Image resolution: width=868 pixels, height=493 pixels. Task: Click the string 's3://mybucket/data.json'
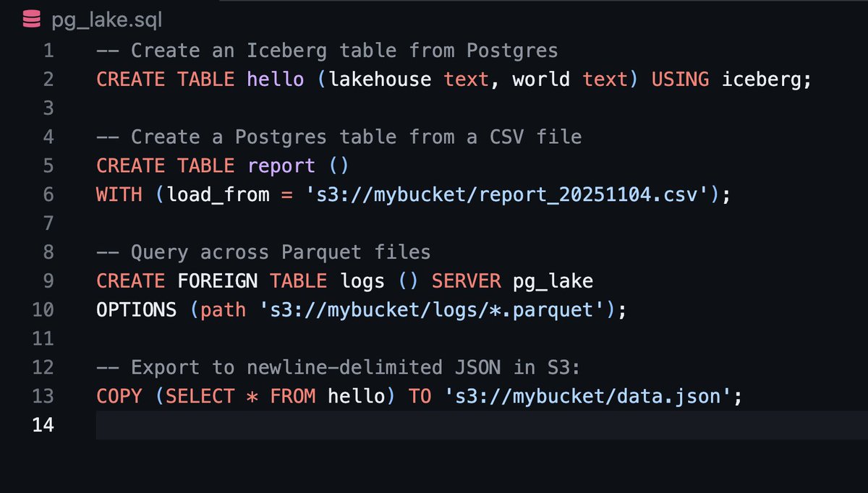[x=589, y=396]
